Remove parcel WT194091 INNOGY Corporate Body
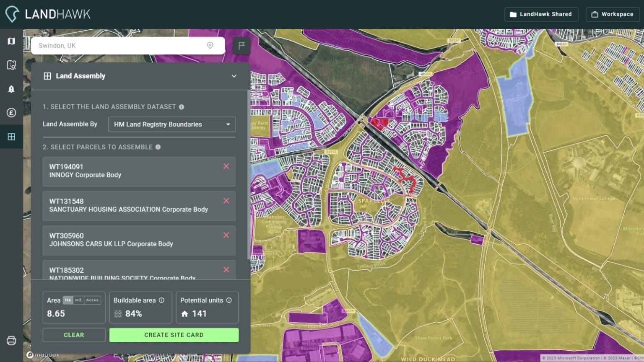Image resolution: width=644 pixels, height=362 pixels. tap(226, 166)
